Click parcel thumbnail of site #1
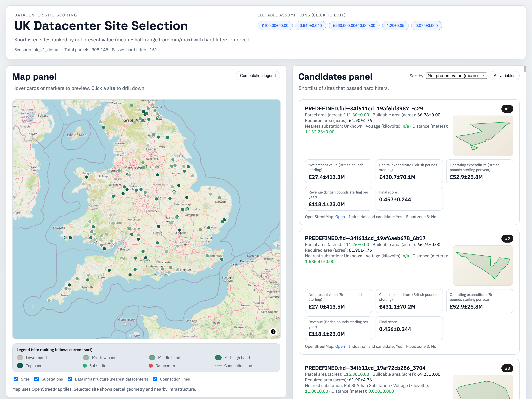 tap(483, 136)
